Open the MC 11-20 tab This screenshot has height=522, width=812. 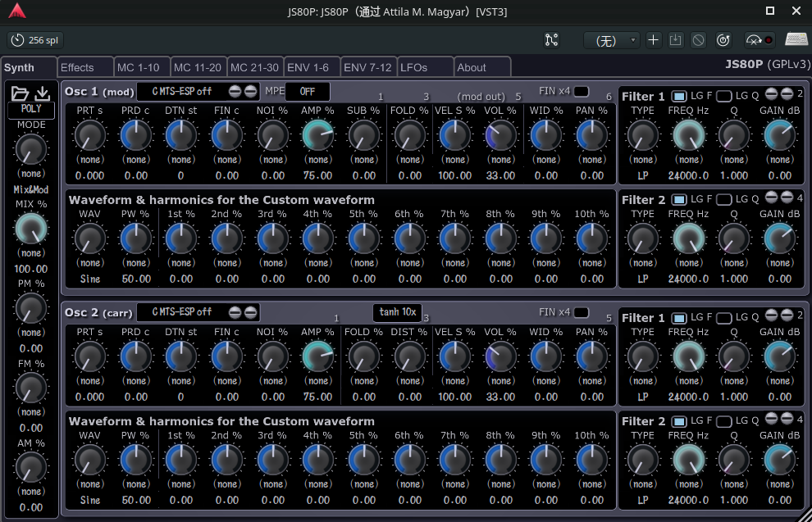click(198, 67)
